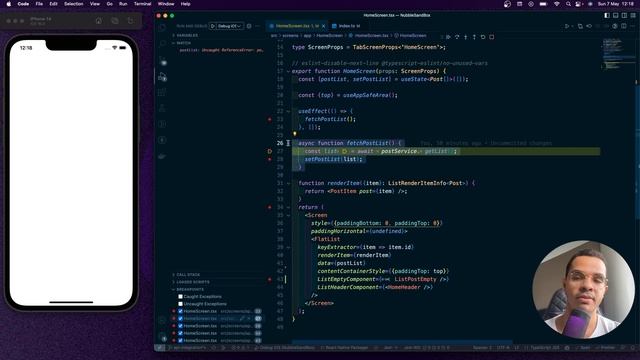Disable the first HomeScreen.tsx breakpoint checkbox
This screenshot has height=360, width=640.
tap(180, 311)
